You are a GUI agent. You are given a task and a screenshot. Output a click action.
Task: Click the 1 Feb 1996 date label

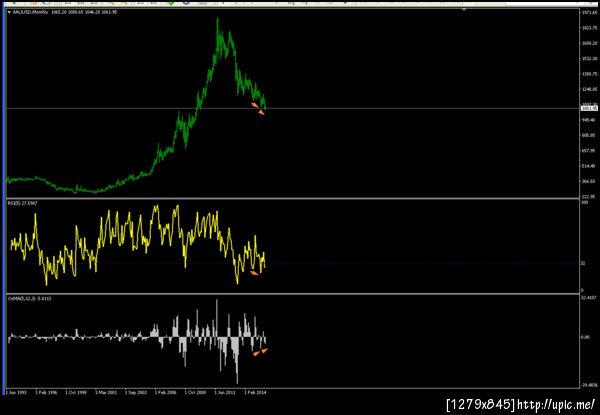[46, 392]
